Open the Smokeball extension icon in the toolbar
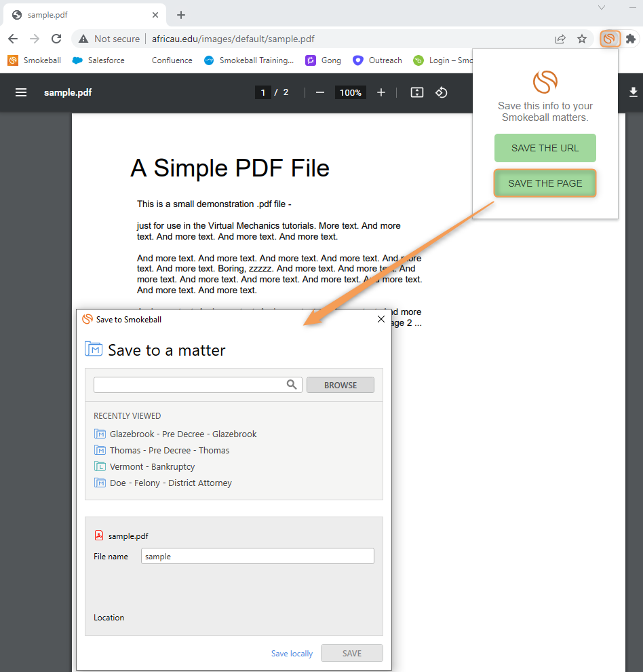 (x=610, y=39)
